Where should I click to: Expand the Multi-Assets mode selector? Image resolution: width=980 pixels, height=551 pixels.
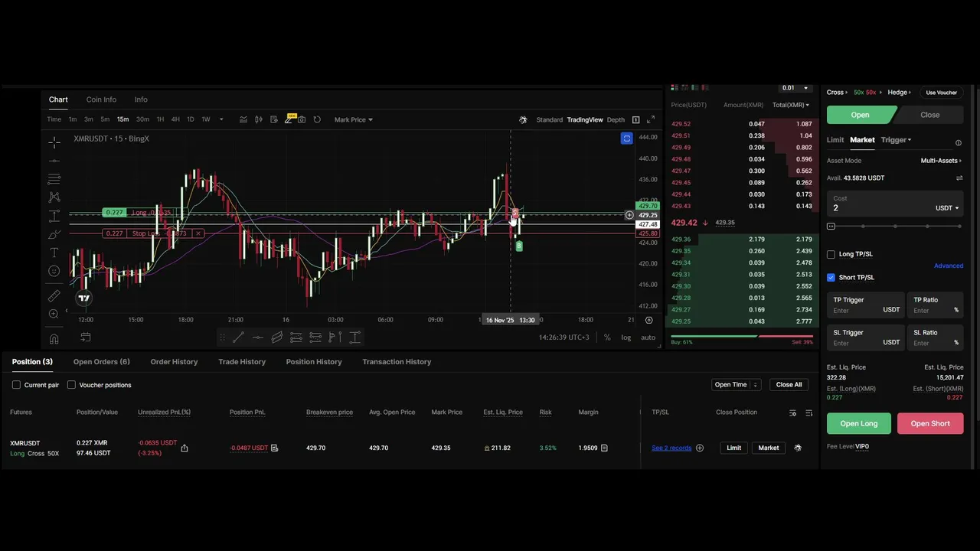tap(941, 161)
